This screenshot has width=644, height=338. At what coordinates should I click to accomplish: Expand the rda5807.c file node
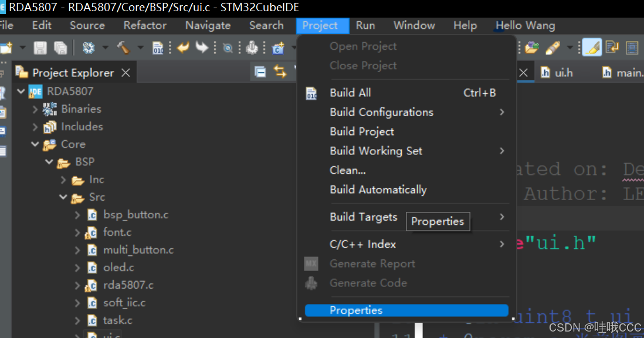(77, 285)
